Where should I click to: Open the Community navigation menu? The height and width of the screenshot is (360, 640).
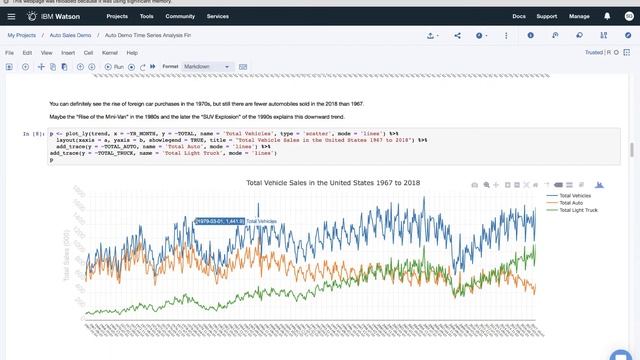(180, 16)
